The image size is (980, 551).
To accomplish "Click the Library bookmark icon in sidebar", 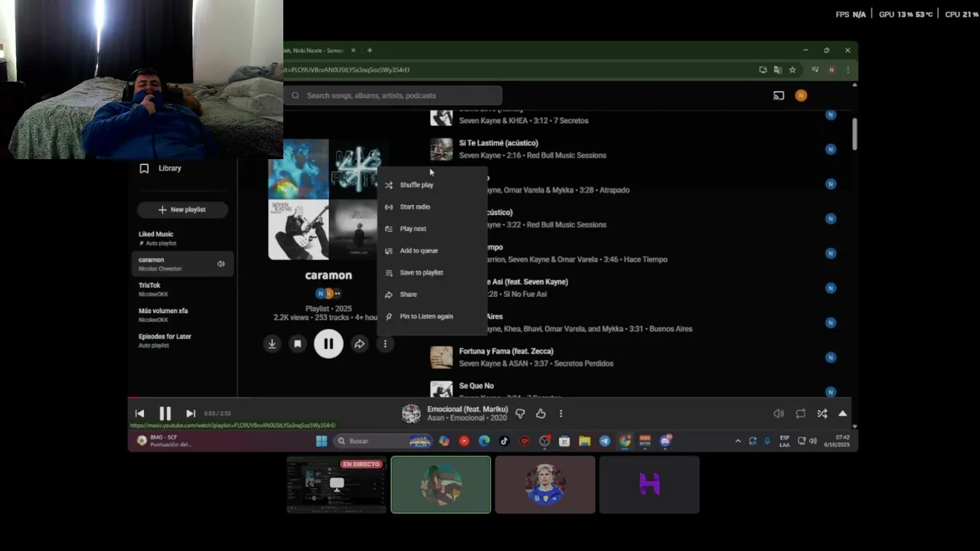I will (x=144, y=168).
